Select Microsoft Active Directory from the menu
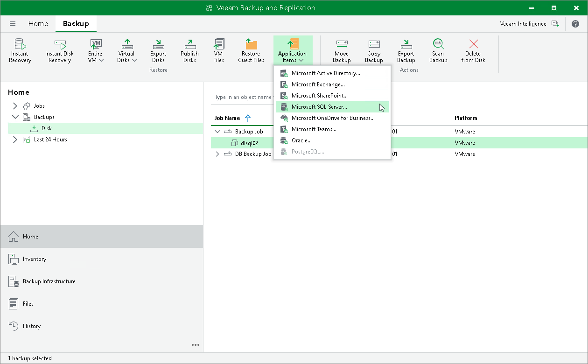The width and height of the screenshot is (588, 364). [332, 73]
